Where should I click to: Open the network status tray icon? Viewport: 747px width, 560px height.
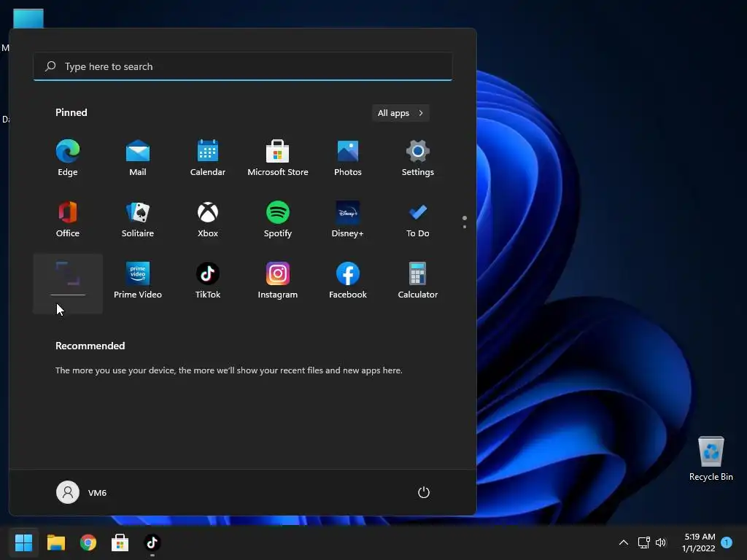point(643,542)
